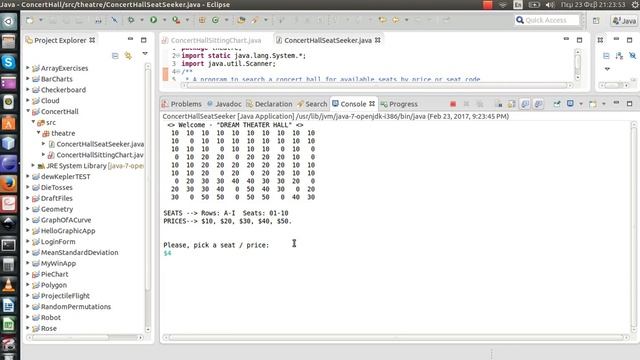Select the RandomPermutations project
The image size is (640, 360).
point(71,307)
